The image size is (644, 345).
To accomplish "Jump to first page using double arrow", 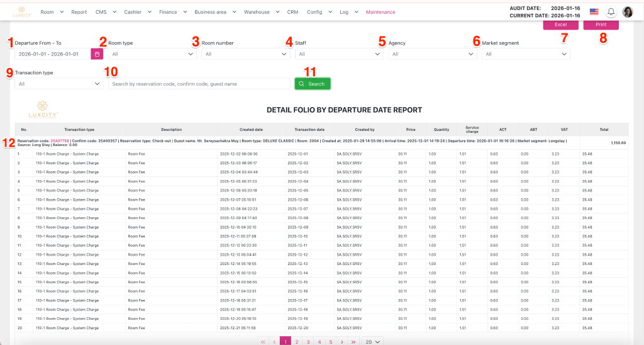I will click(x=262, y=342).
